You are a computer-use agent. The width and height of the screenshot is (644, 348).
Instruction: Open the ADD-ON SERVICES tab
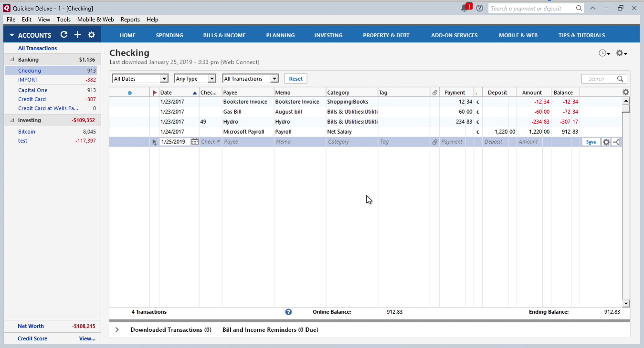[454, 35]
